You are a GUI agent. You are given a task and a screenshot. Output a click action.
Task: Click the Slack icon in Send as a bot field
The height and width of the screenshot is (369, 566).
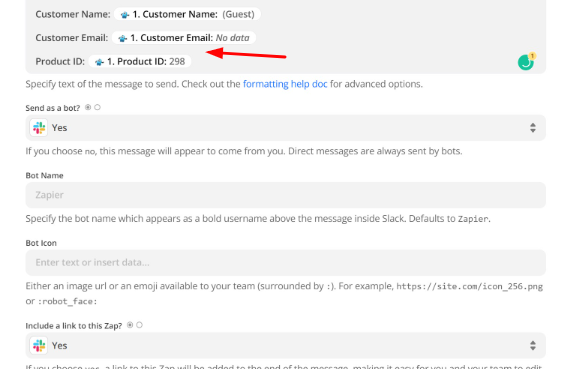click(39, 128)
